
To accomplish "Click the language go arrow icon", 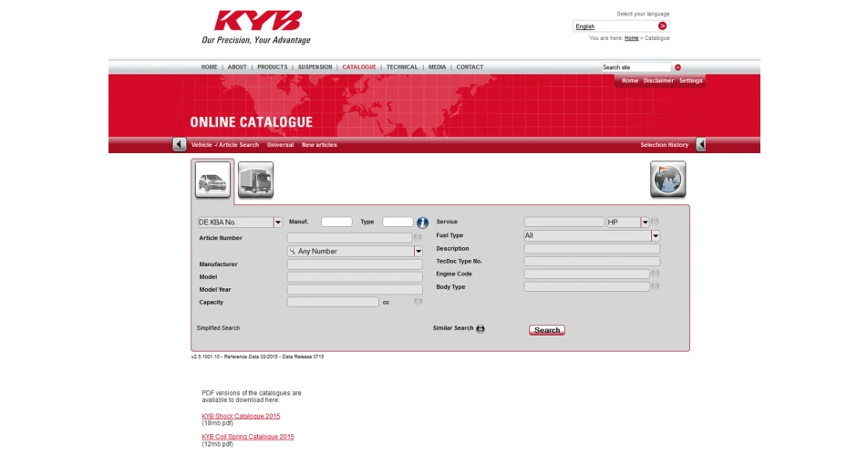I will pos(662,26).
